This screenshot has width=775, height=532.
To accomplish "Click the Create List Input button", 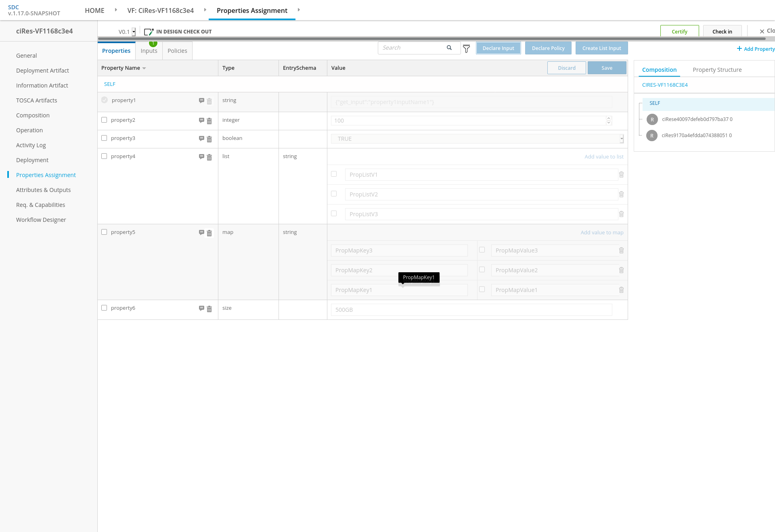I will (601, 48).
